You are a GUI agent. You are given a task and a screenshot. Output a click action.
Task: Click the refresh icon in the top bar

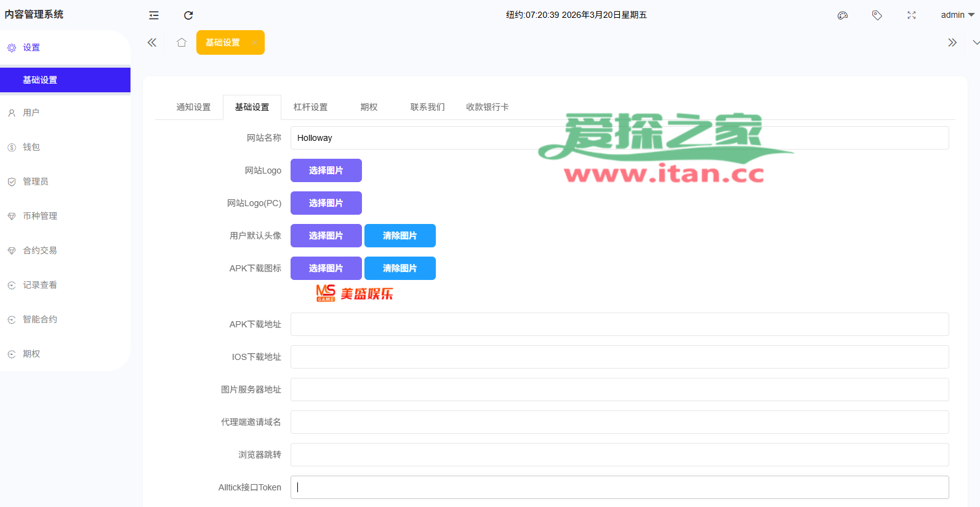tap(188, 15)
